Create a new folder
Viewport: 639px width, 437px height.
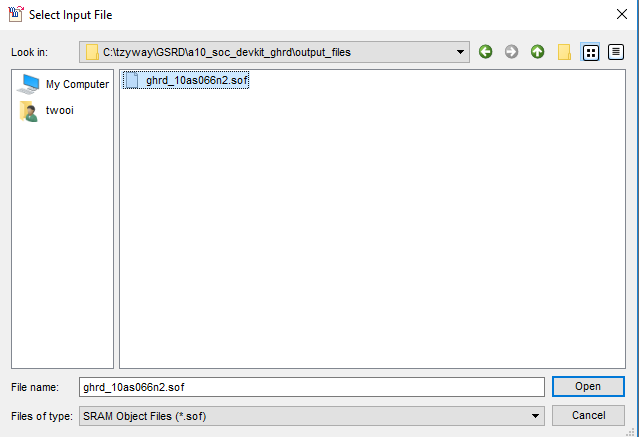(x=564, y=52)
